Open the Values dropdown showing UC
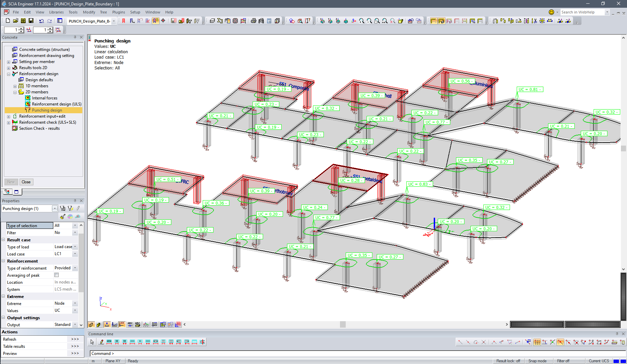The image size is (627, 364). [75, 310]
